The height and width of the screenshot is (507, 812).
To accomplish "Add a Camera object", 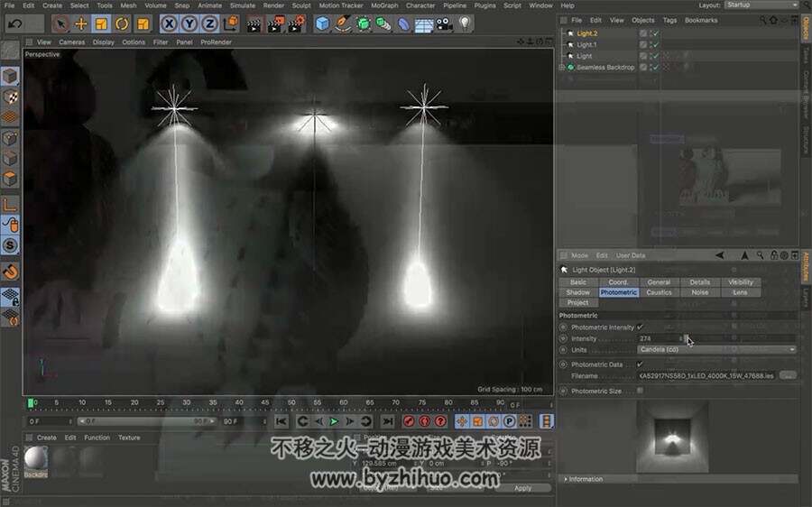I will [x=444, y=23].
